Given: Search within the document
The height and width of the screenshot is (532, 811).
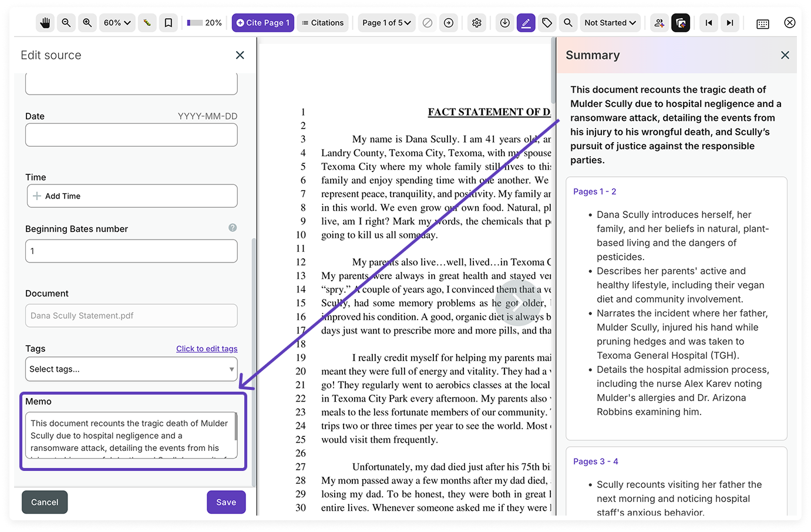Looking at the screenshot, I should [567, 22].
